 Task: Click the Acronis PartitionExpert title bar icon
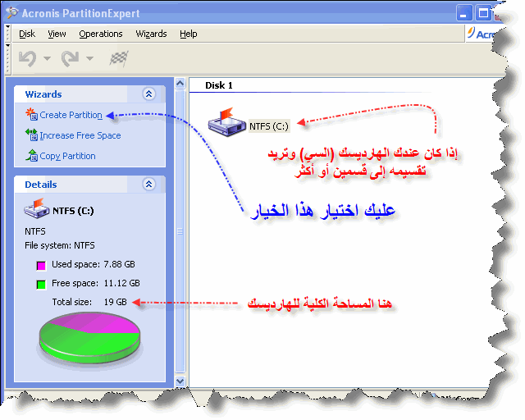click(x=12, y=13)
